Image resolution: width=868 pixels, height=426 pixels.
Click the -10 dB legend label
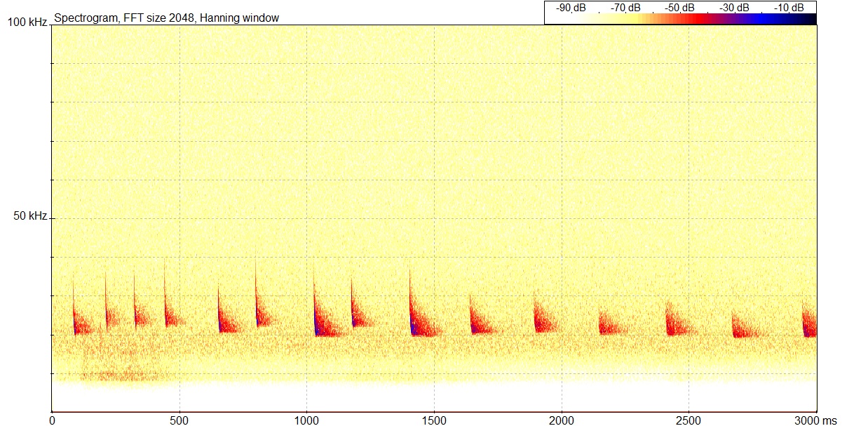tap(789, 7)
